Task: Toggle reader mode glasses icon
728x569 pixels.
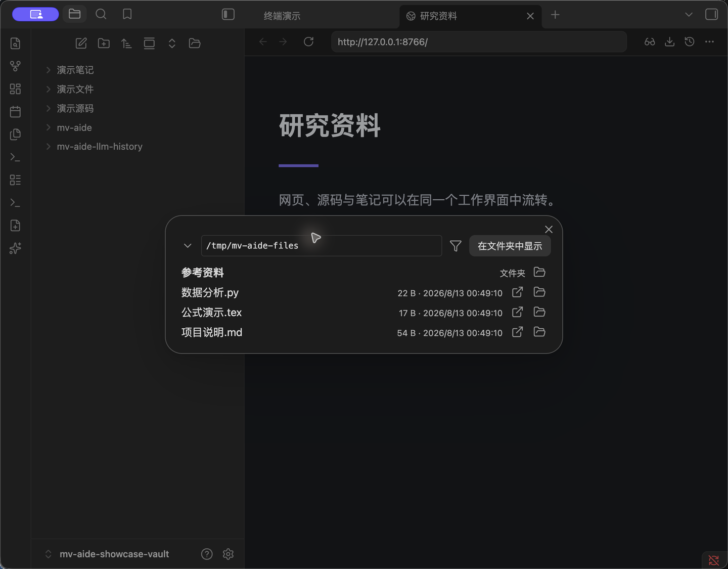Action: [x=650, y=41]
